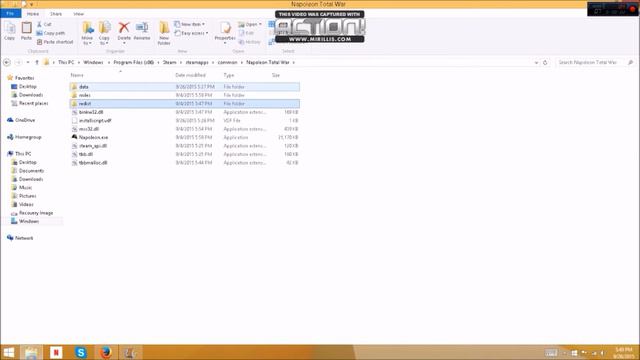Expand the Open button dropdown

pyautogui.click(x=260, y=24)
